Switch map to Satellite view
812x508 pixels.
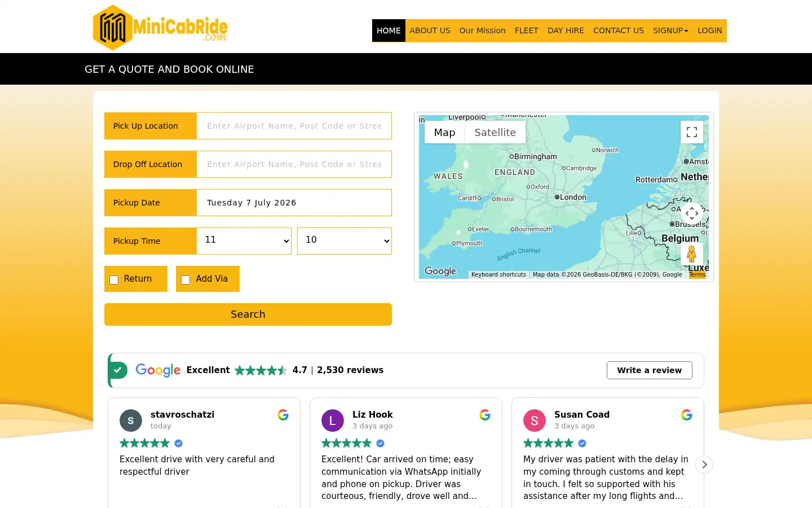coord(495,132)
